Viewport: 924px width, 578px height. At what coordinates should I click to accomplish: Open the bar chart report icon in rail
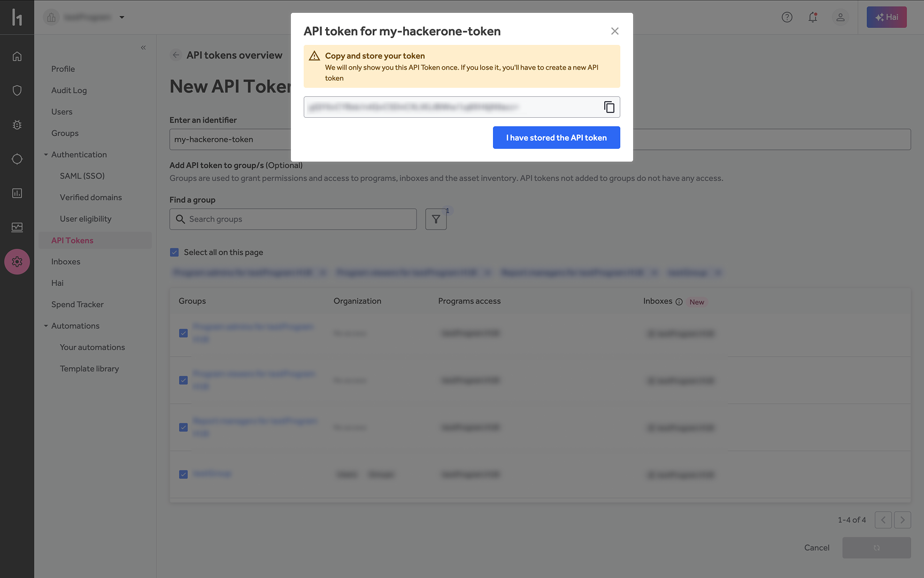(17, 193)
